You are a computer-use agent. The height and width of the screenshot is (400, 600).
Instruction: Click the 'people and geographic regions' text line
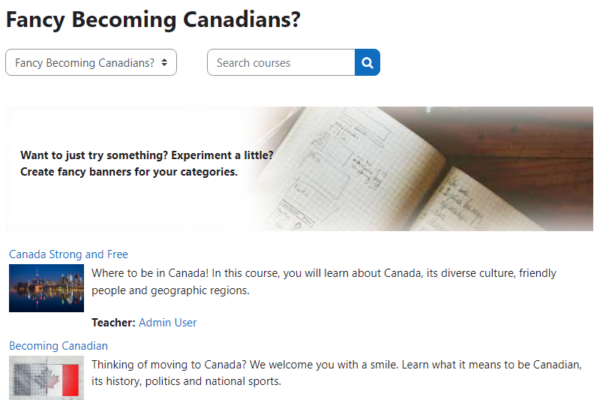170,291
